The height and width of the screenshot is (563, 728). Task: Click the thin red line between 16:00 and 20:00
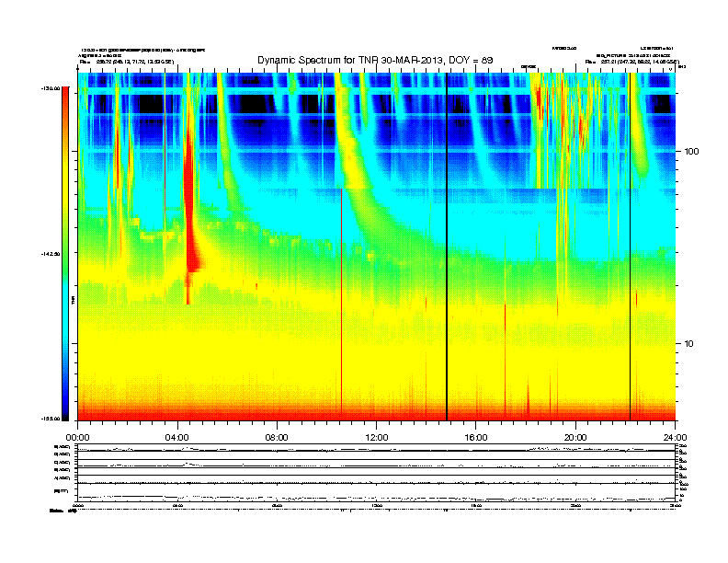[506, 358]
